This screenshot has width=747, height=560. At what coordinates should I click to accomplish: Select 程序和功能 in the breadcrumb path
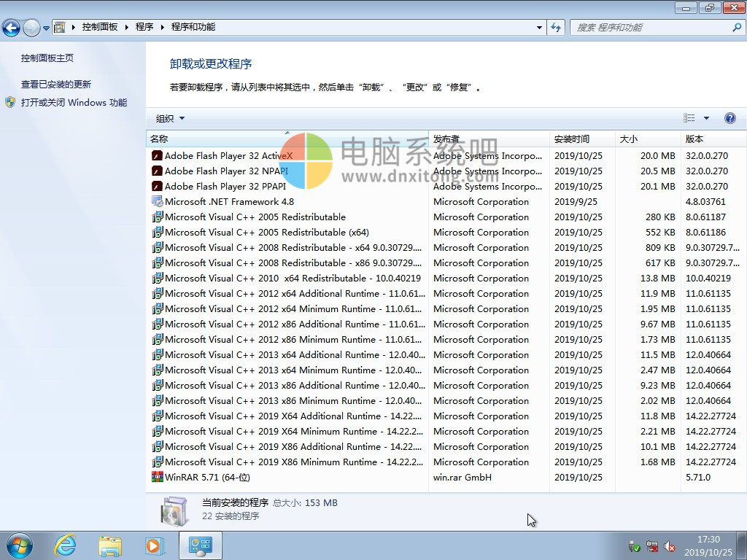tap(193, 27)
